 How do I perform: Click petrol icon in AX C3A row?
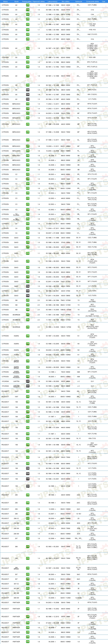pyautogui.click(x=28, y=14)
